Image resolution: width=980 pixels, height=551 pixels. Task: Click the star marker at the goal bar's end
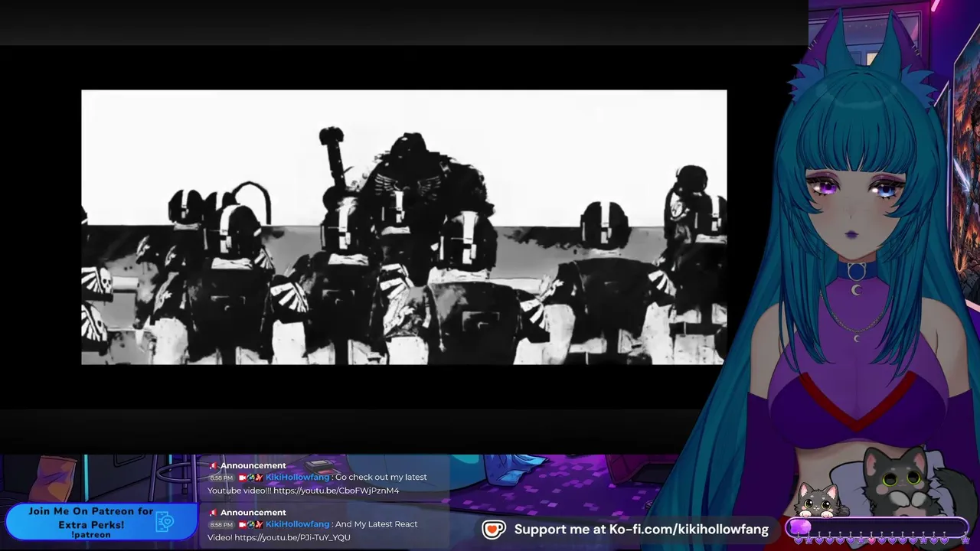pos(964,540)
